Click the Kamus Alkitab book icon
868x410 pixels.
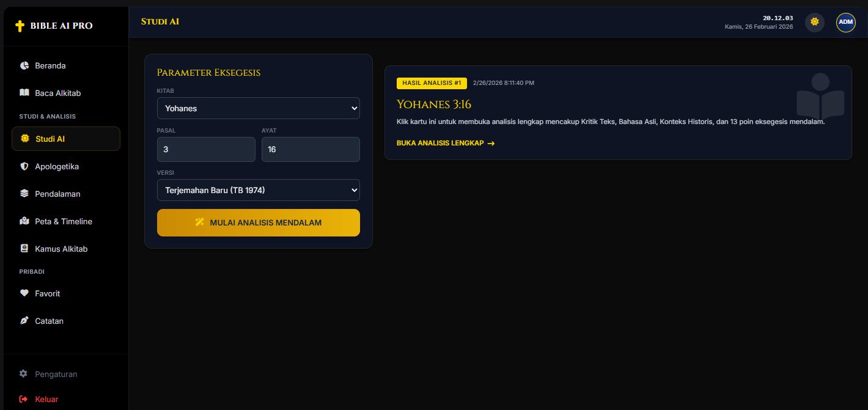coord(24,249)
